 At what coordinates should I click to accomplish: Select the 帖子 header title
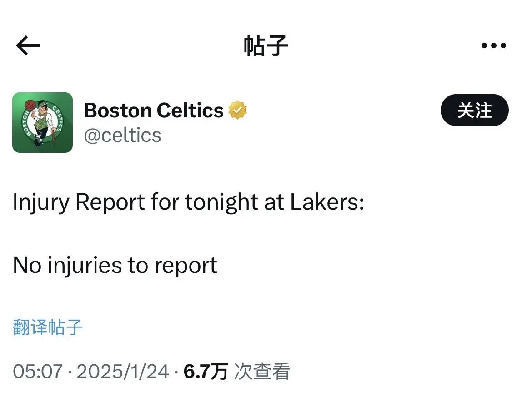pyautogui.click(x=266, y=45)
